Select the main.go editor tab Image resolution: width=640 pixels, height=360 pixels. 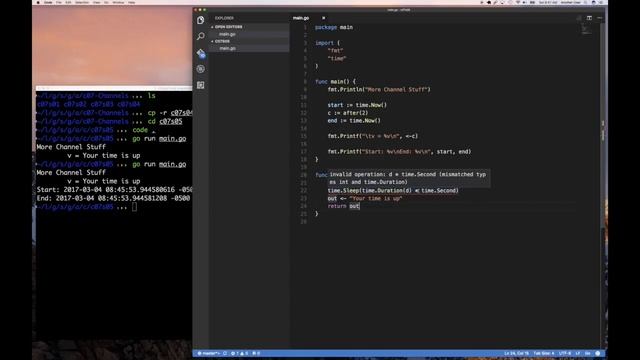tap(301, 18)
